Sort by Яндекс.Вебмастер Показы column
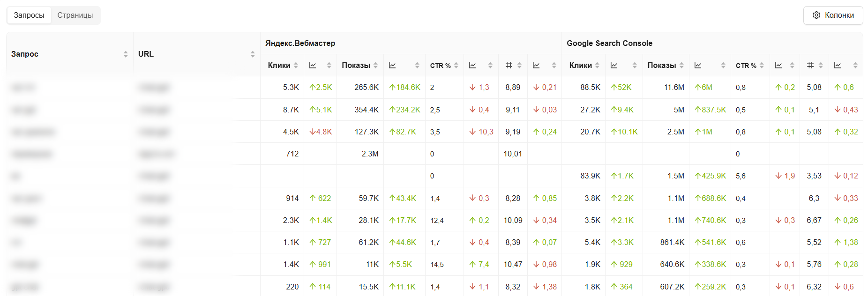The height and width of the screenshot is (296, 868). [356, 66]
